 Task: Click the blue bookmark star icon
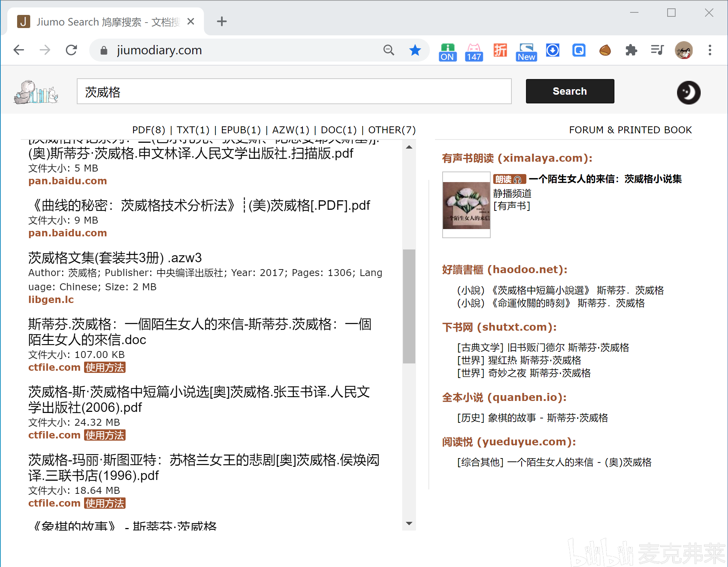pyautogui.click(x=415, y=50)
